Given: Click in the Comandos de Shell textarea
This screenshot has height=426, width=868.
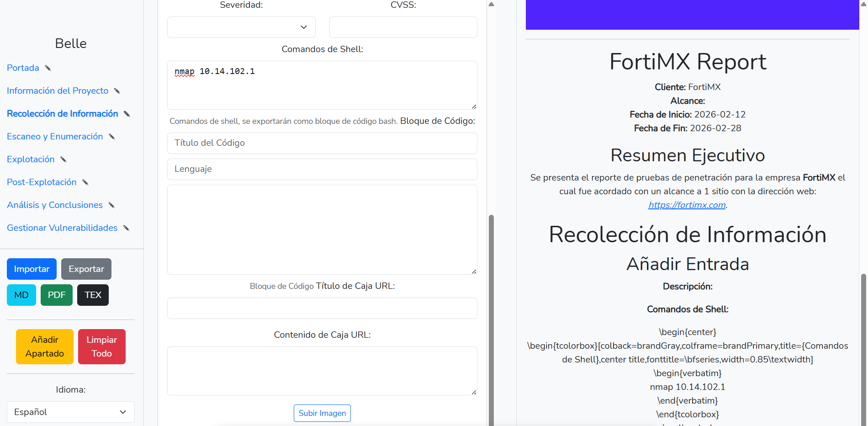Looking at the screenshot, I should [x=322, y=85].
